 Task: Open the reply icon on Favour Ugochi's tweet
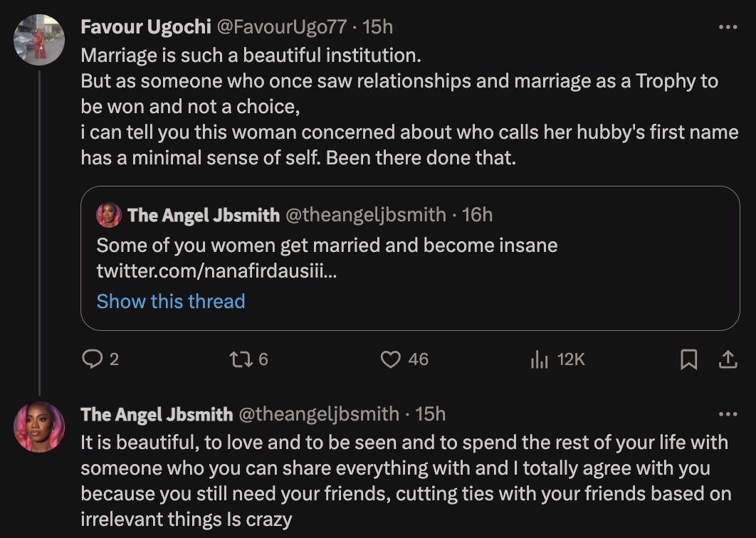(x=93, y=360)
